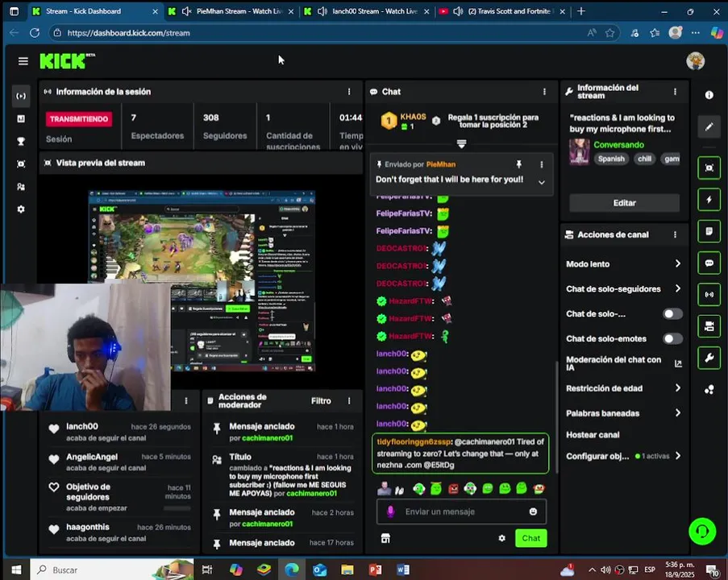Open options menu of Información de la sesión
Viewport: 728px width, 580px height.
click(x=349, y=92)
